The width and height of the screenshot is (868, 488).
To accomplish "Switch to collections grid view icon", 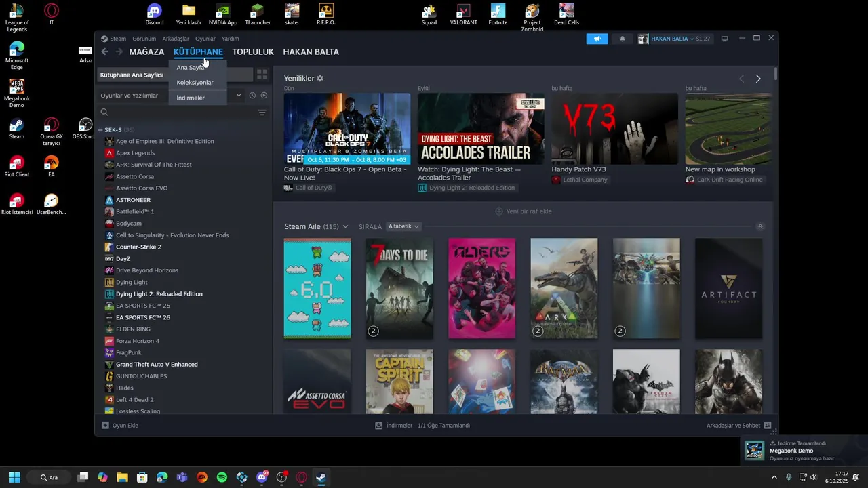I will (x=262, y=75).
